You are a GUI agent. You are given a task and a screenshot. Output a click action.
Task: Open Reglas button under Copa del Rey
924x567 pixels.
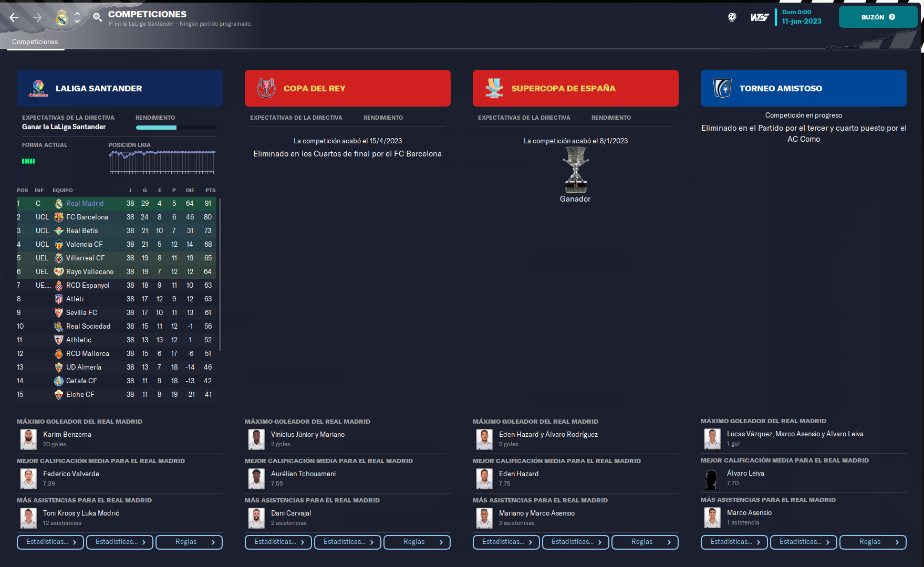(417, 542)
